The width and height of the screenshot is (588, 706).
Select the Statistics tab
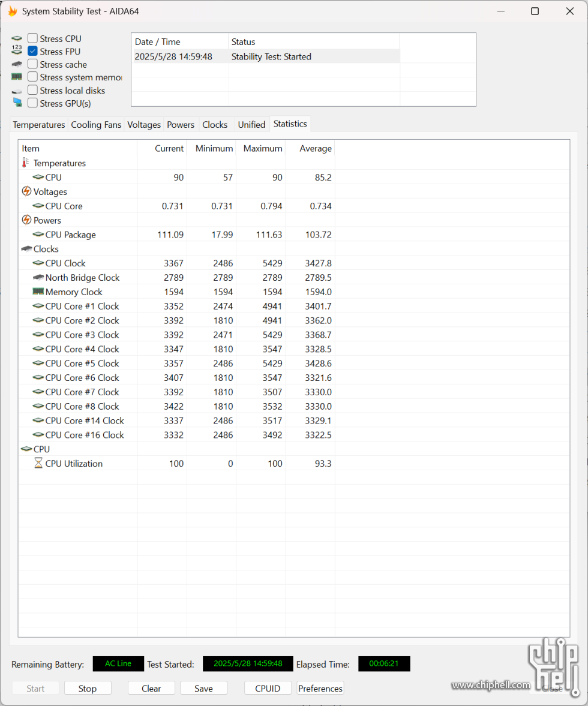(x=290, y=124)
